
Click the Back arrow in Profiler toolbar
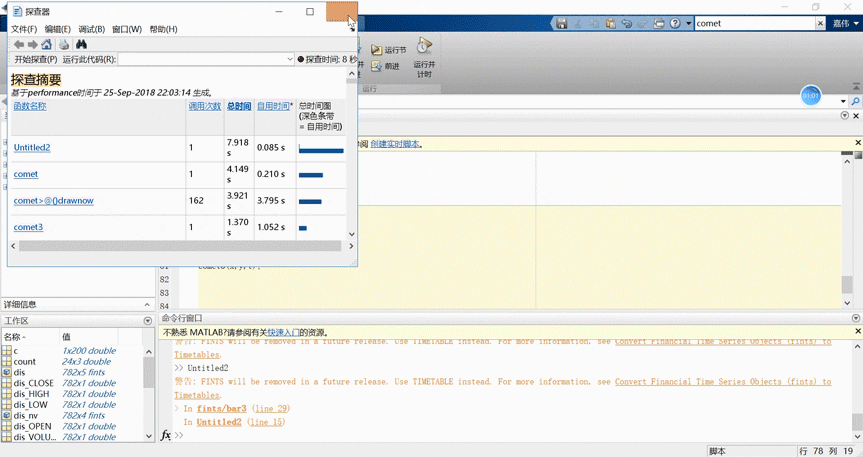coord(19,45)
